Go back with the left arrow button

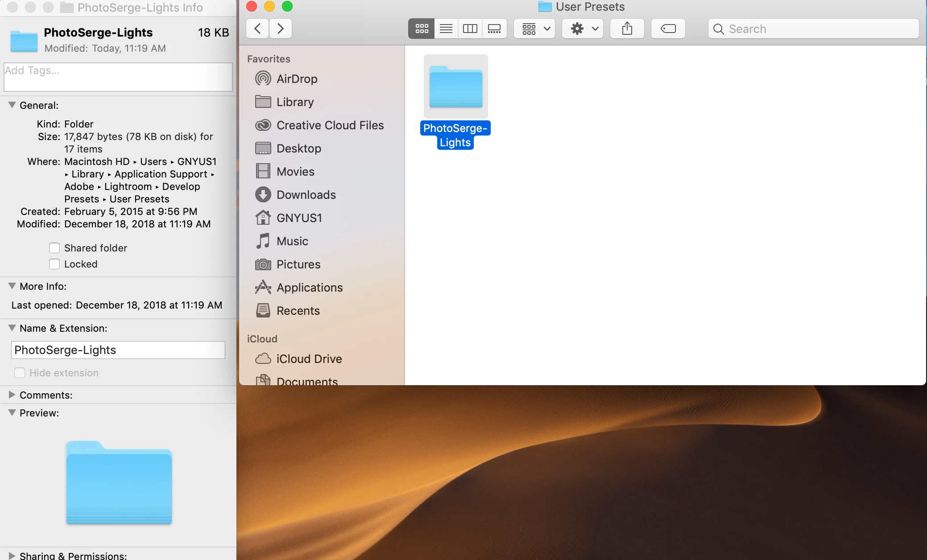click(x=257, y=29)
